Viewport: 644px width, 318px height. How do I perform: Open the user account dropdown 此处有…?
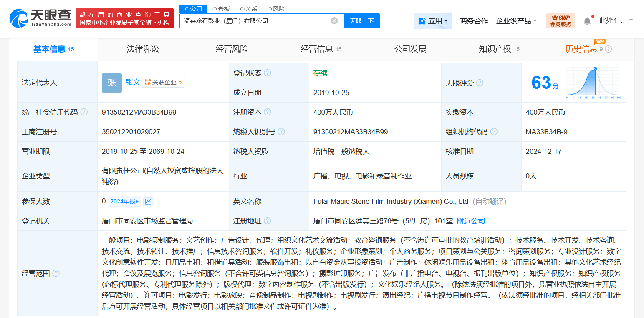pyautogui.click(x=616, y=20)
